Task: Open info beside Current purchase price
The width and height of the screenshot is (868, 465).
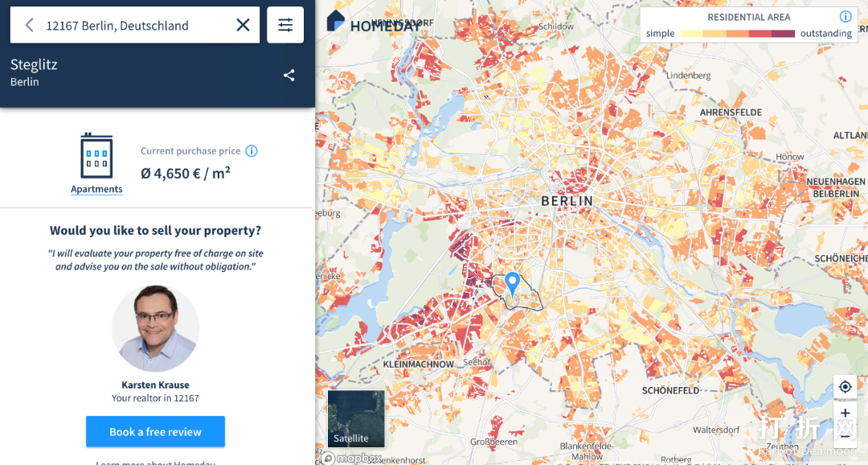Action: (x=252, y=151)
